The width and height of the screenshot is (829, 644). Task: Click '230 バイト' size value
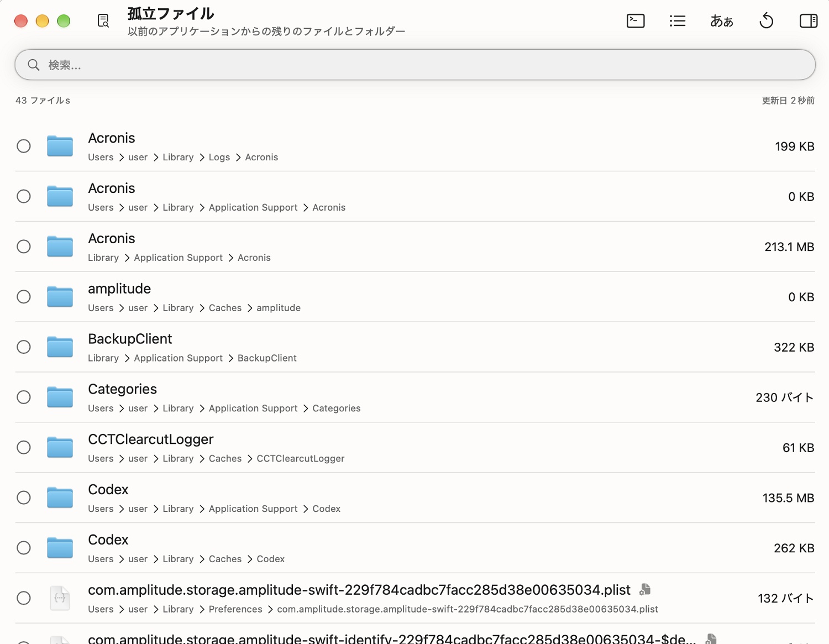pos(785,397)
